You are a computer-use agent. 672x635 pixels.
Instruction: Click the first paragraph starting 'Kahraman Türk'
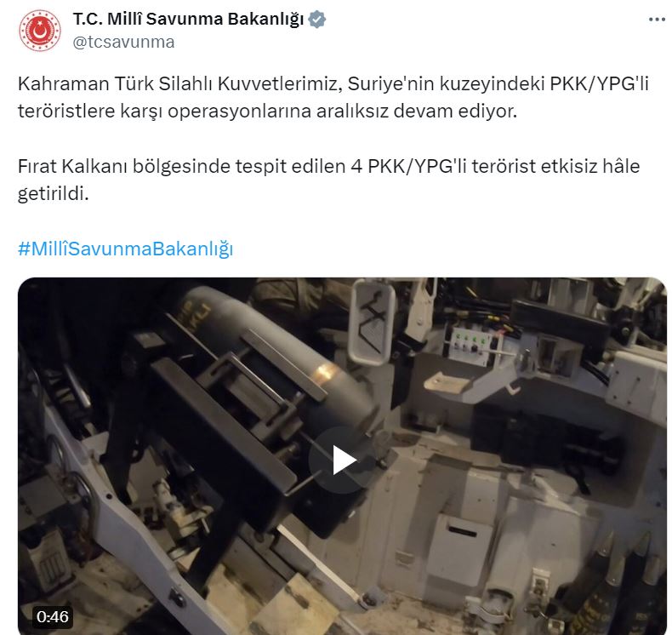[333, 97]
